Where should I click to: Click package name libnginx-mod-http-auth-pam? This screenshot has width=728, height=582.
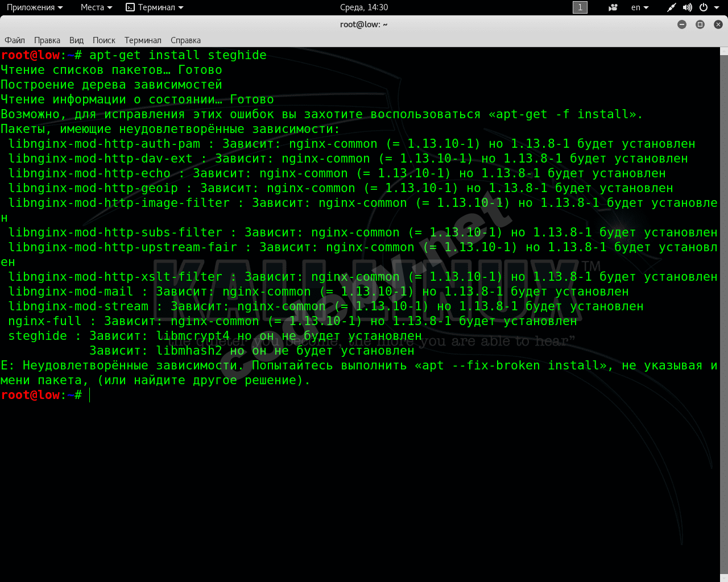tap(104, 144)
